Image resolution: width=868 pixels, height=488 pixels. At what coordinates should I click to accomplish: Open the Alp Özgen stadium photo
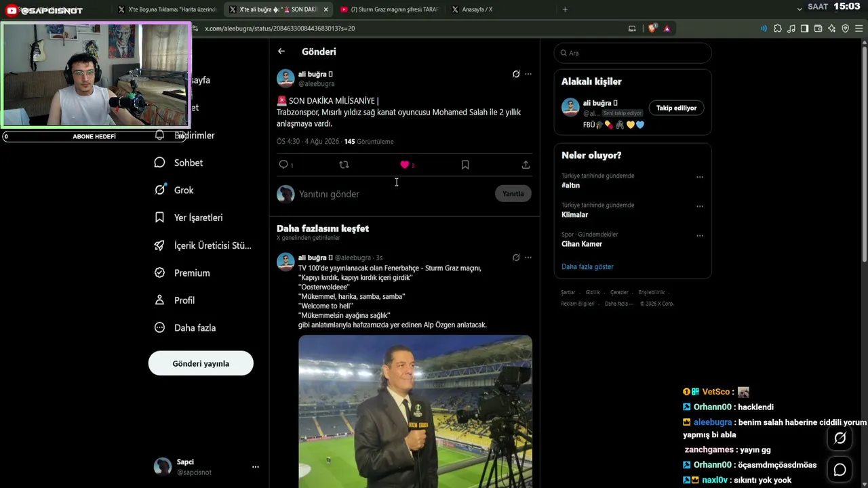(415, 411)
